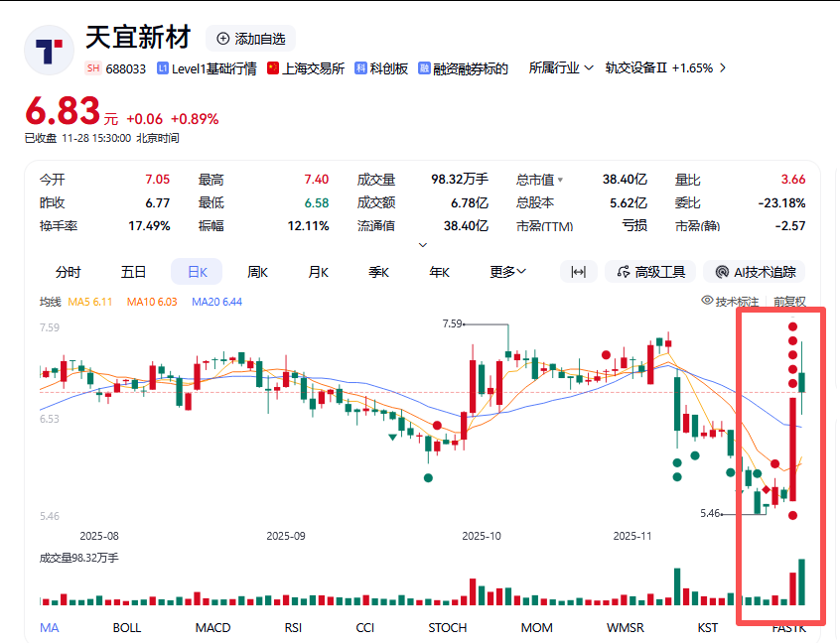Viewport: 840px width, 643px height.
Task: Open AI技术追踪 feature
Action: pos(755,272)
